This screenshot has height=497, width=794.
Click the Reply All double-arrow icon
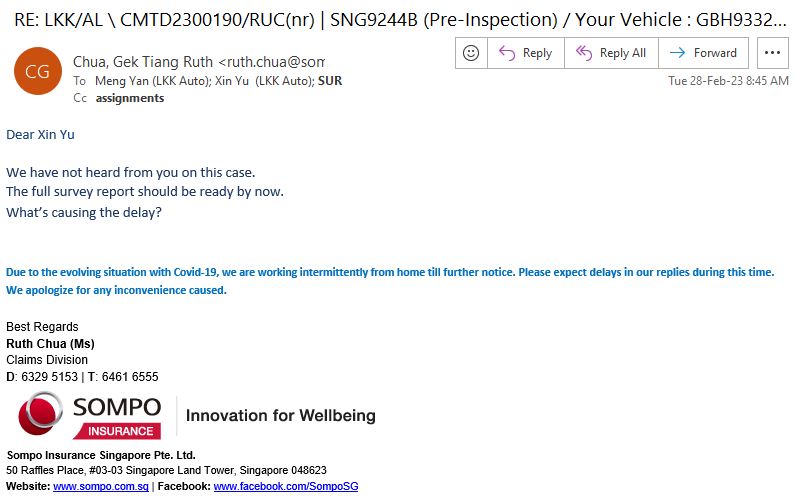click(585, 53)
